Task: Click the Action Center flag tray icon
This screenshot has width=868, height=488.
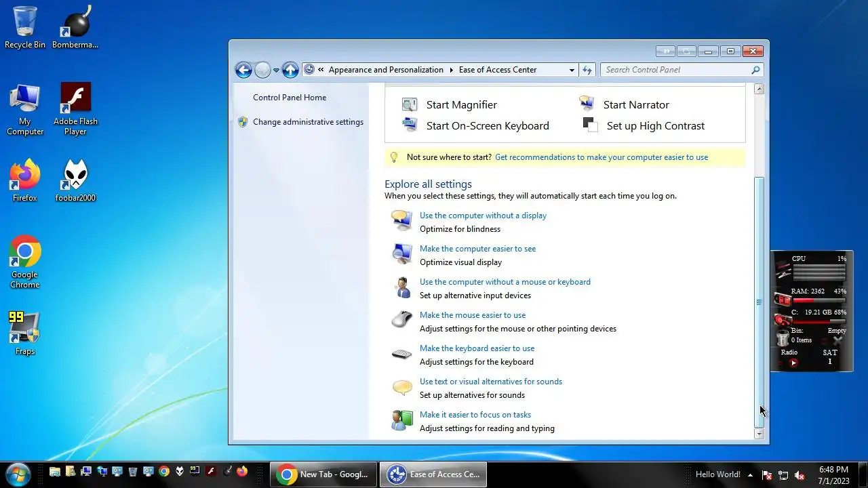Action: [767, 475]
